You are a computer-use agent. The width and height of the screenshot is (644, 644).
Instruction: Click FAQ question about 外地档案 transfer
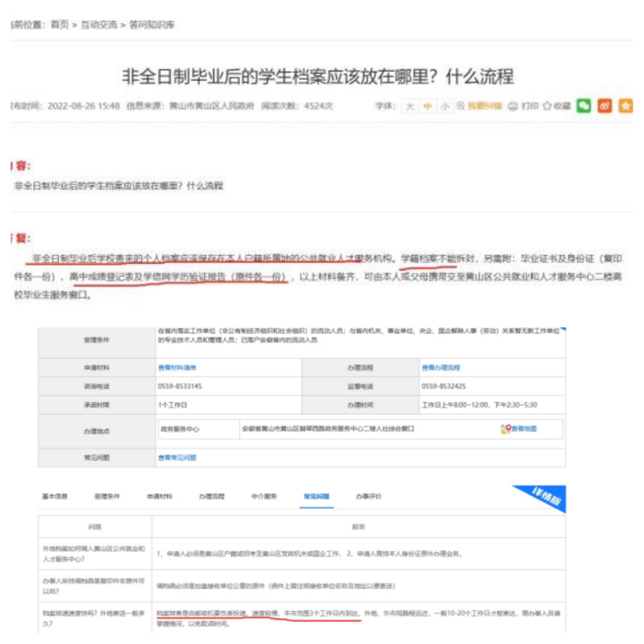pos(94,554)
